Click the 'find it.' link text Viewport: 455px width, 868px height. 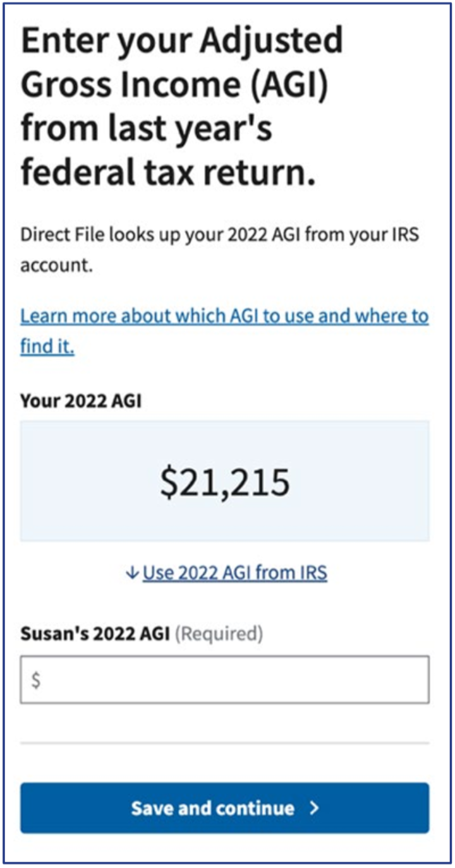pyautogui.click(x=47, y=347)
